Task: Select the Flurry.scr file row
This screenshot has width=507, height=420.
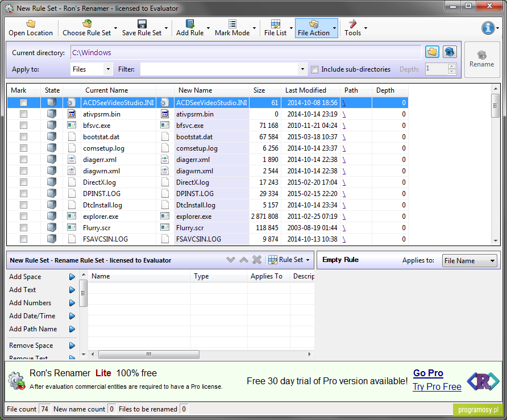Action: point(207,228)
